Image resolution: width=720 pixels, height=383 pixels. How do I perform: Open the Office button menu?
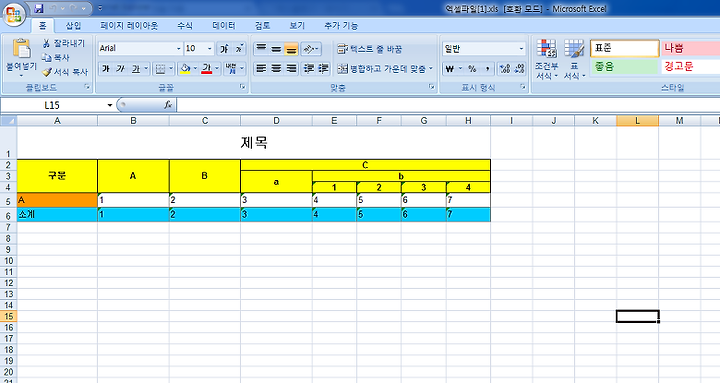(x=14, y=14)
